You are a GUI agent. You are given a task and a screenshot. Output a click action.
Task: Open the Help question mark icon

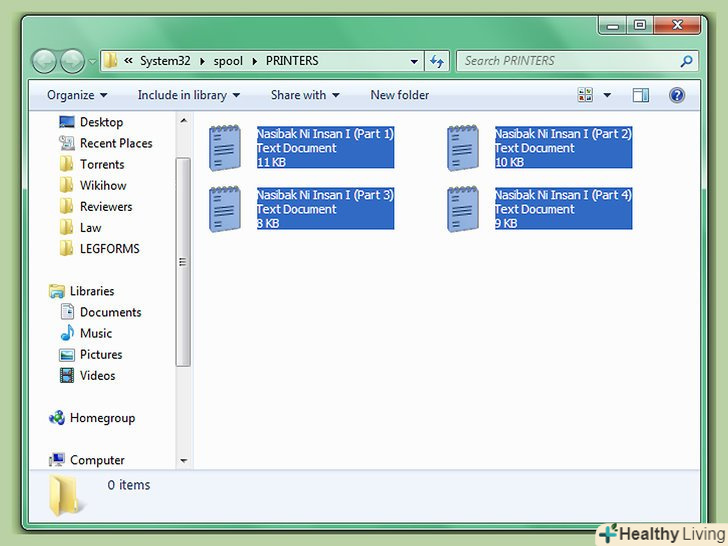pos(677,95)
